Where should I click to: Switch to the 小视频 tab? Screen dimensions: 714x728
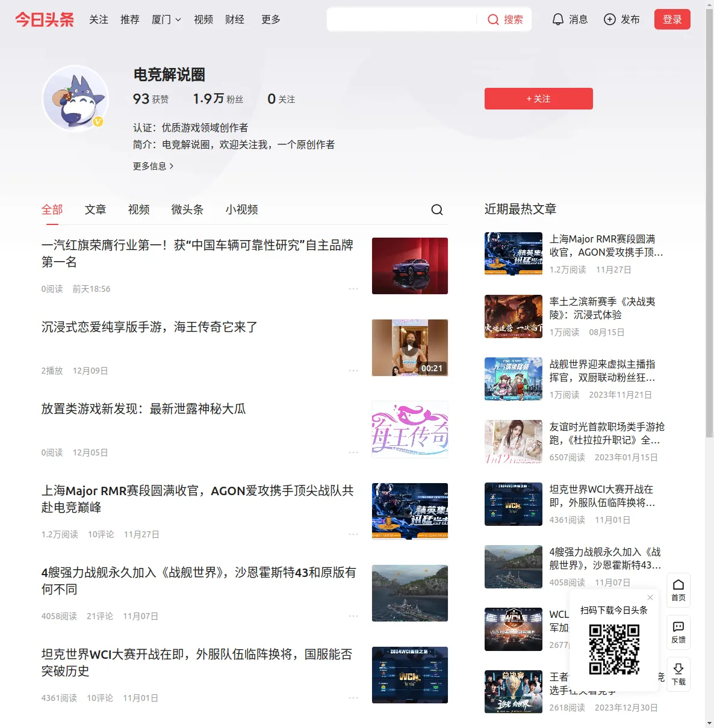242,209
